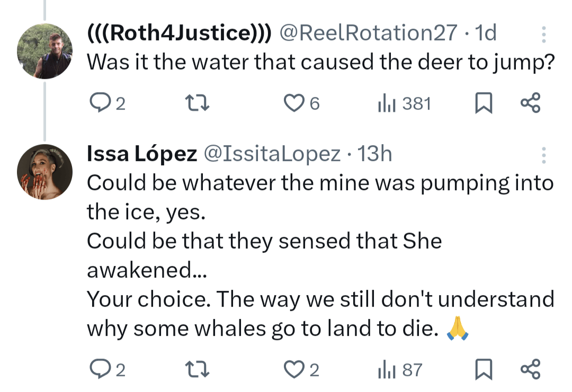Share Issa López's tweet
Screen dimensions: 572x392
tap(530, 370)
